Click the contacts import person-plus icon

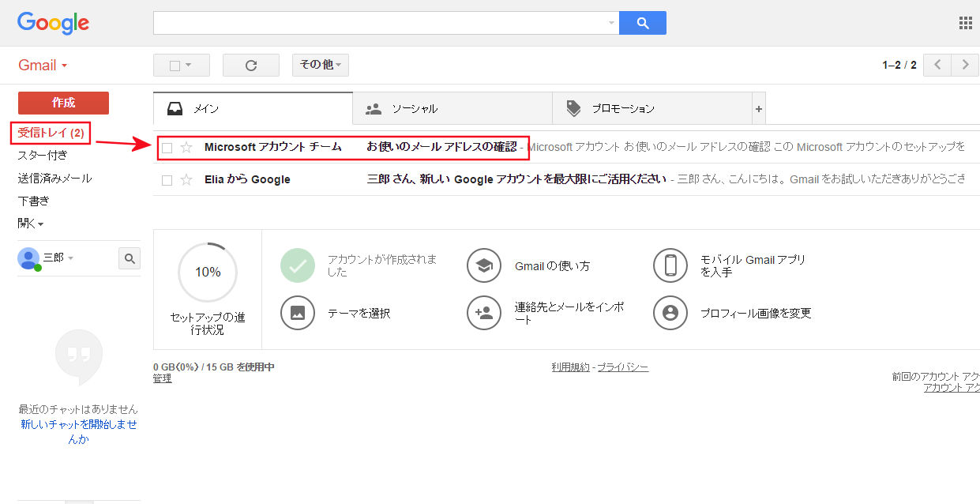point(484,313)
